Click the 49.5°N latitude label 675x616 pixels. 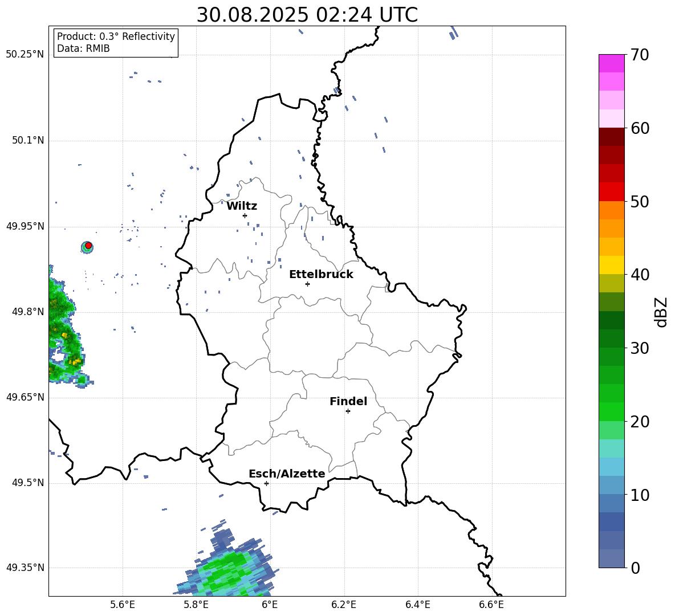28,483
